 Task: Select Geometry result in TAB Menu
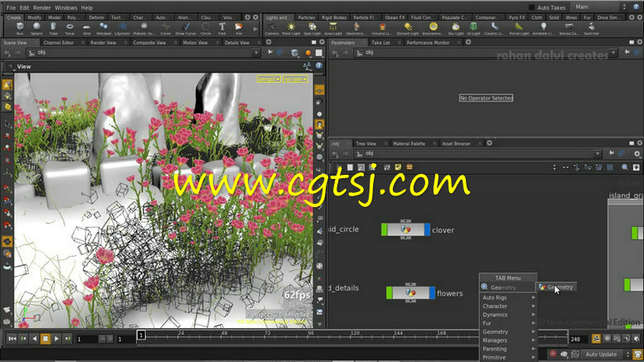coord(556,287)
